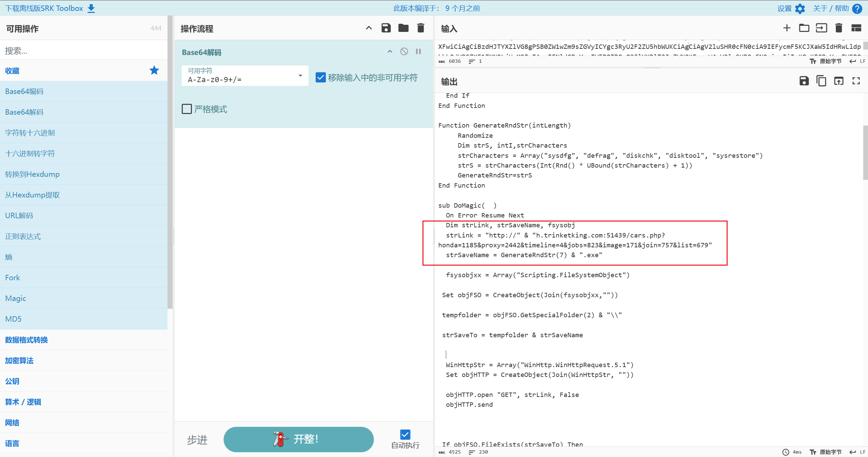Open folder as input icon
Screen dimensions: 868x457
[804, 28]
